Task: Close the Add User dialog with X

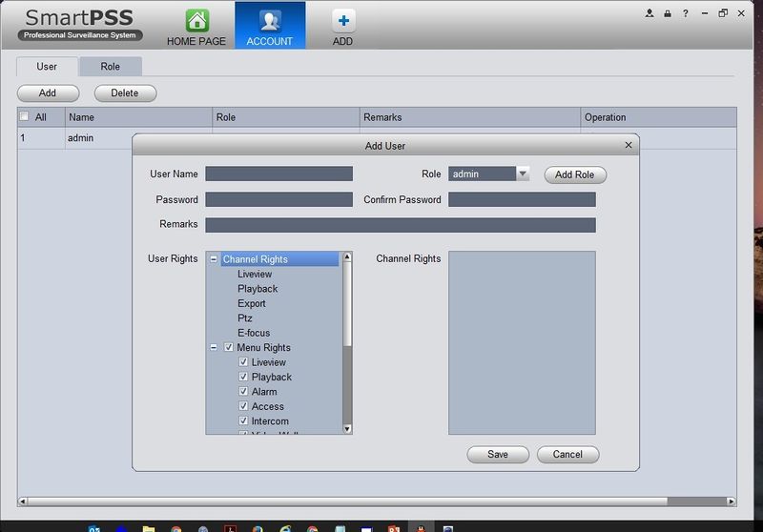Action: point(628,145)
